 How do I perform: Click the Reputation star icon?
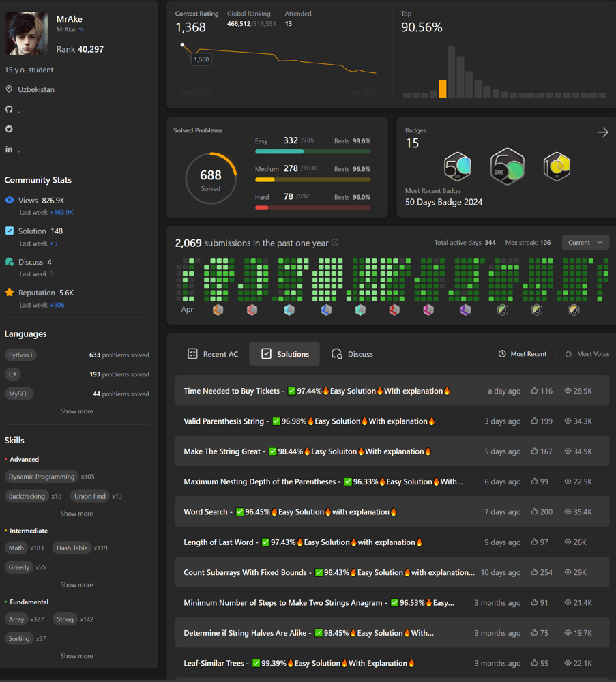pos(10,293)
